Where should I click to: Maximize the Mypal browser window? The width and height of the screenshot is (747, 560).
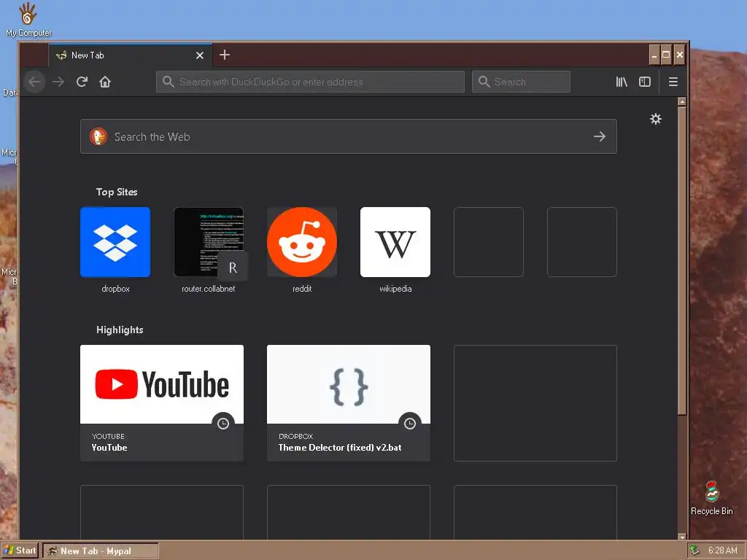(666, 55)
